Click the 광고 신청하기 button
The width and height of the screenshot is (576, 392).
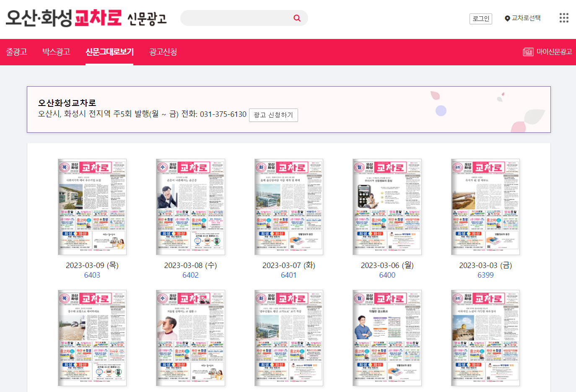pyautogui.click(x=273, y=115)
